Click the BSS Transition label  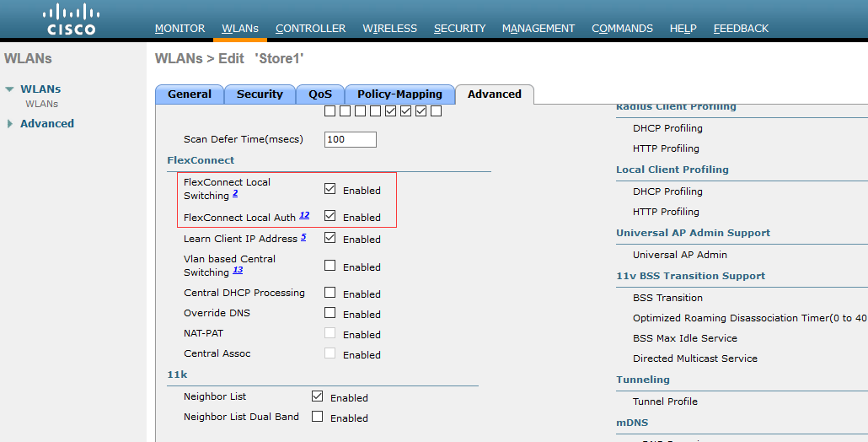667,298
